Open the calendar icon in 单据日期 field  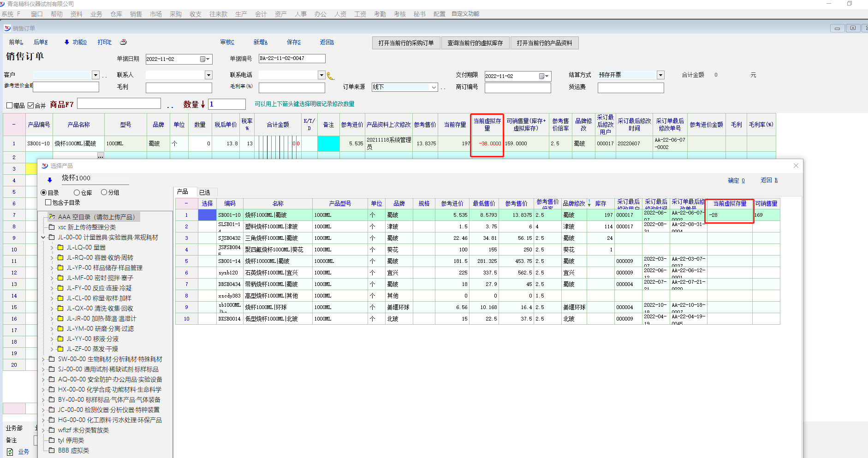click(x=202, y=59)
